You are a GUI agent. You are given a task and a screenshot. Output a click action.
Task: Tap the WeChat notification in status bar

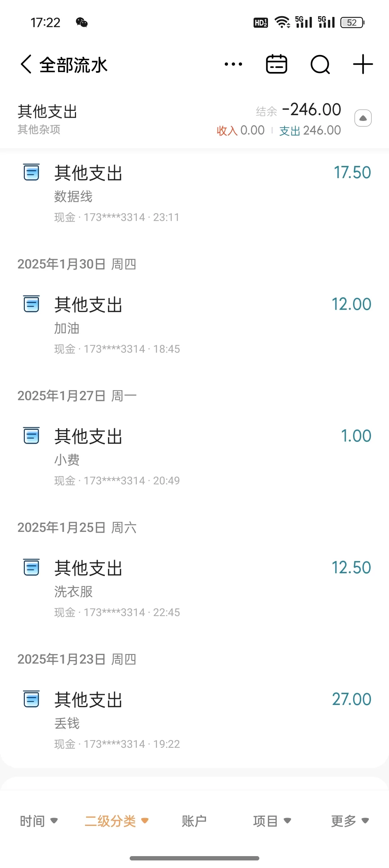pyautogui.click(x=82, y=23)
